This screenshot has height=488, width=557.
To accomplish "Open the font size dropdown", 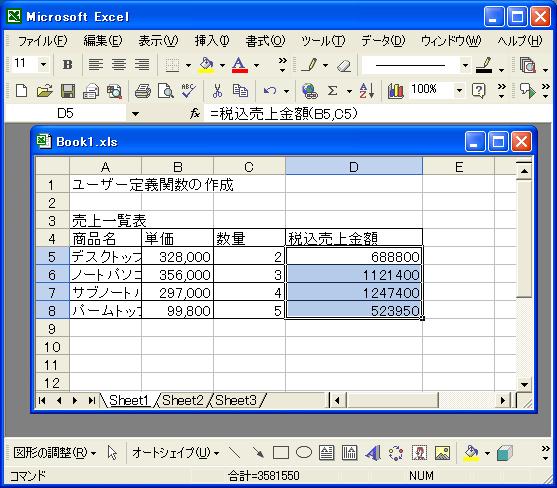I will coord(43,65).
